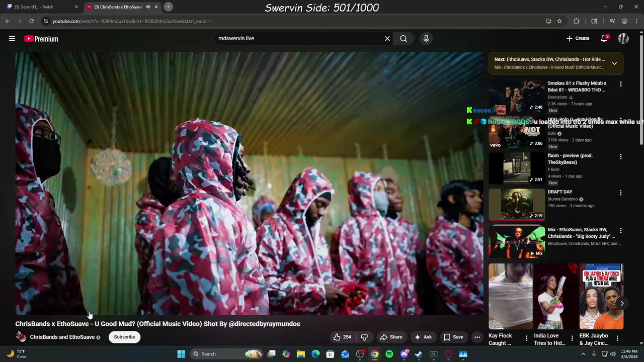Open the Ask AI button
Screen dimensions: 644x362
[x=423, y=337]
